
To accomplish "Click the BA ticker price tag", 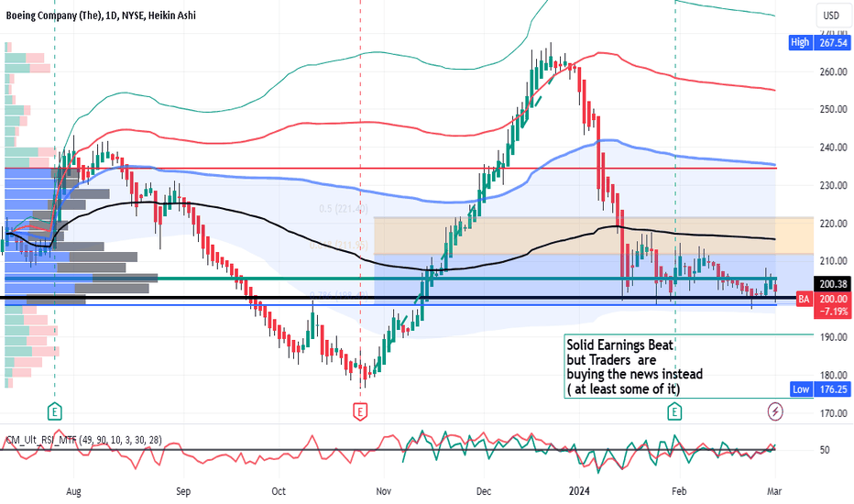I will pos(804,299).
